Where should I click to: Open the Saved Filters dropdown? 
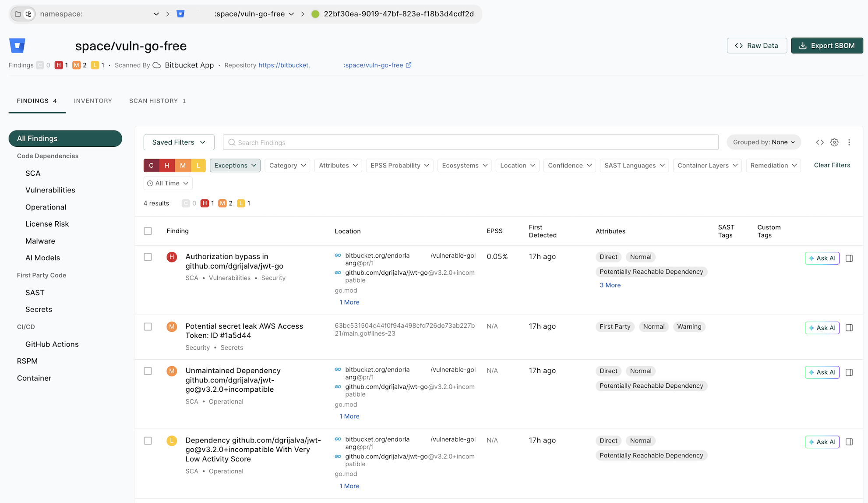(x=179, y=142)
